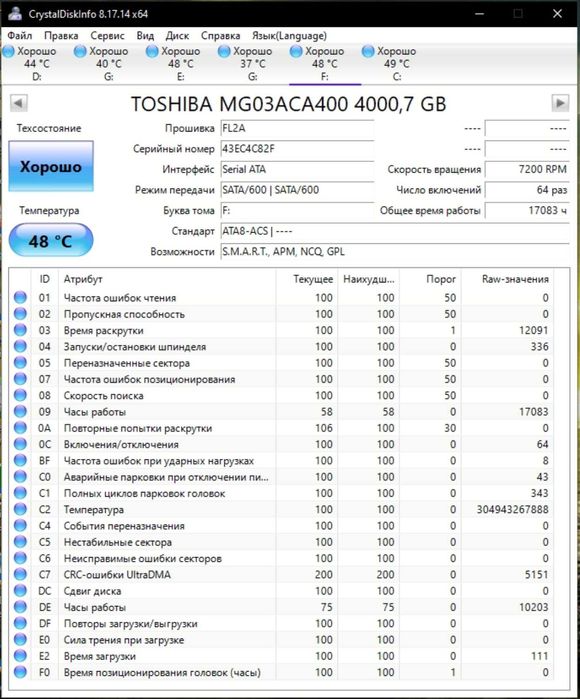The image size is (580, 699).
Task: Open the Справка menu
Action: 220,36
